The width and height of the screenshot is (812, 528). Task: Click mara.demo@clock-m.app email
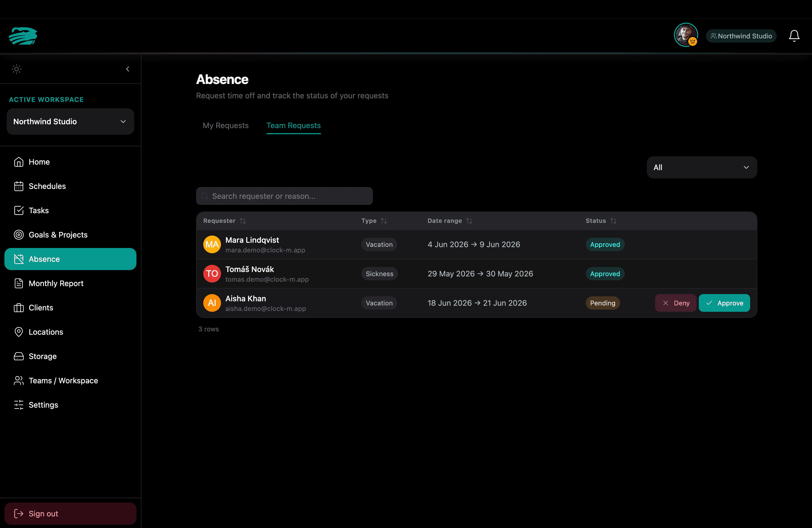point(265,250)
